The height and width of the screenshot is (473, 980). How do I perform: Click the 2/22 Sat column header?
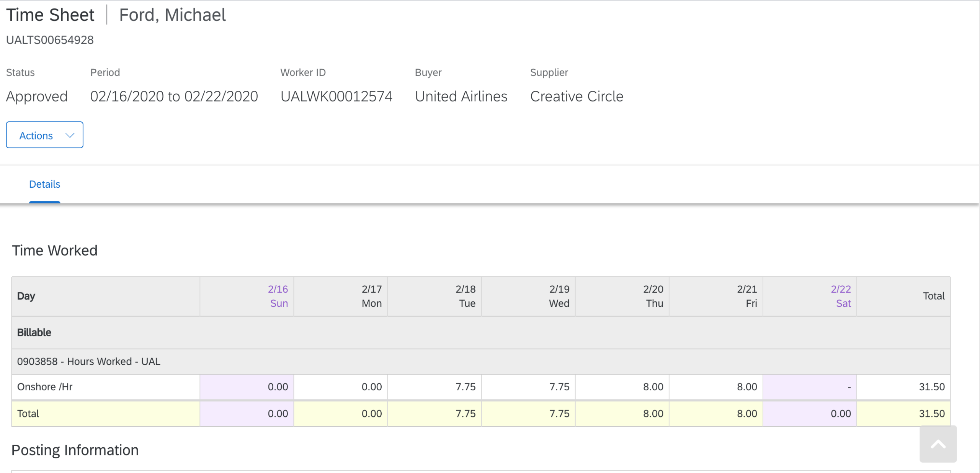tap(841, 296)
